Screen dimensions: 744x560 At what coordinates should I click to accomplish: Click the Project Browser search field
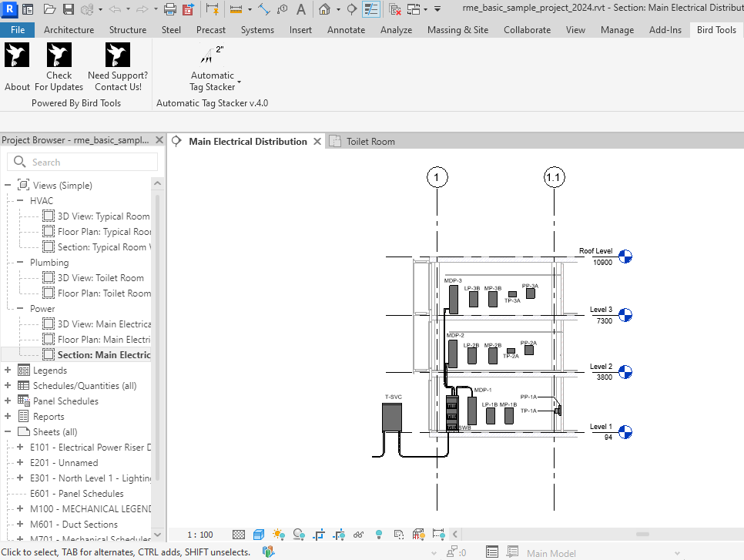(x=92, y=163)
